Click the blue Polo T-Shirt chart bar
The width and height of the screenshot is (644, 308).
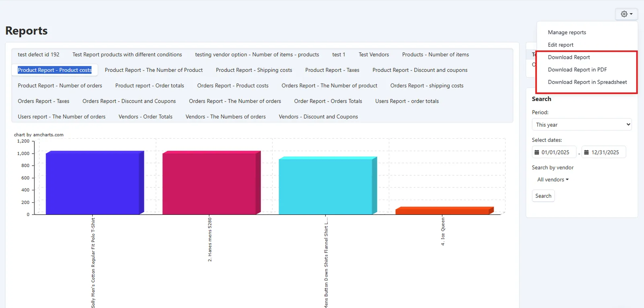click(x=95, y=183)
